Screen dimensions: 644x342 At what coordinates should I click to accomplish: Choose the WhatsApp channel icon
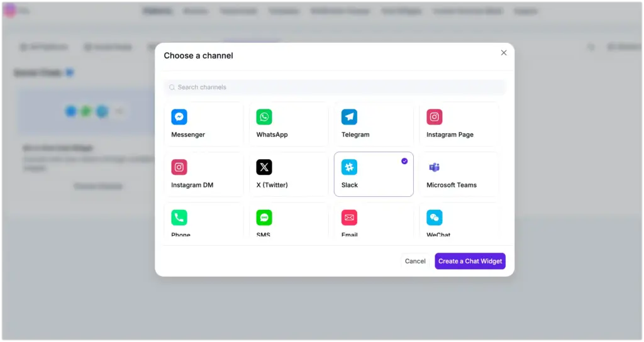click(264, 117)
